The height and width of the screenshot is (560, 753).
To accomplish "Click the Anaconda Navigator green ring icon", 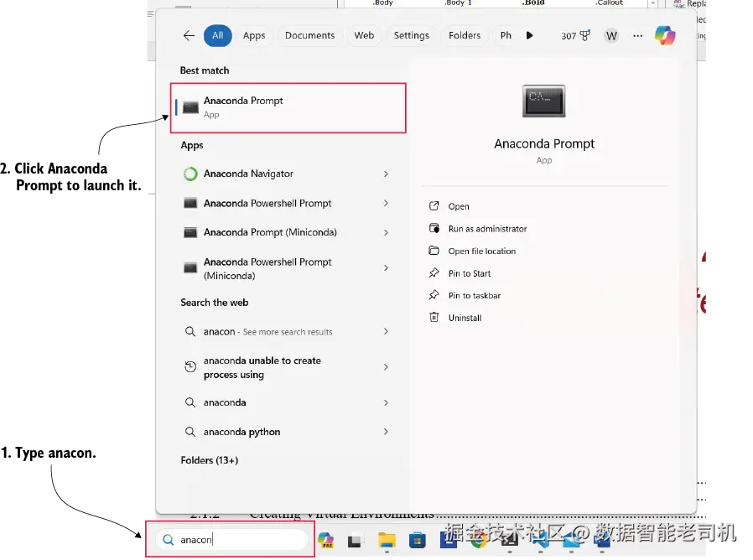I will [190, 174].
